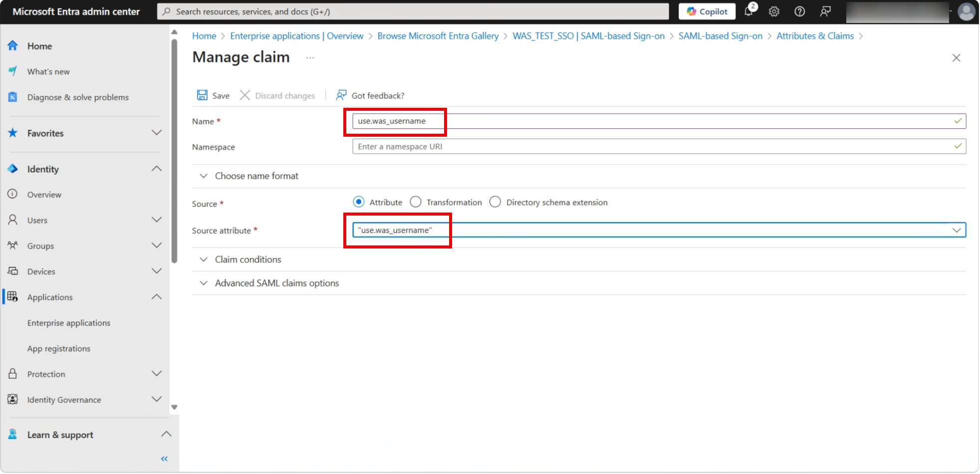Select Directory schema extension radio button
The height and width of the screenshot is (474, 980).
pos(495,202)
